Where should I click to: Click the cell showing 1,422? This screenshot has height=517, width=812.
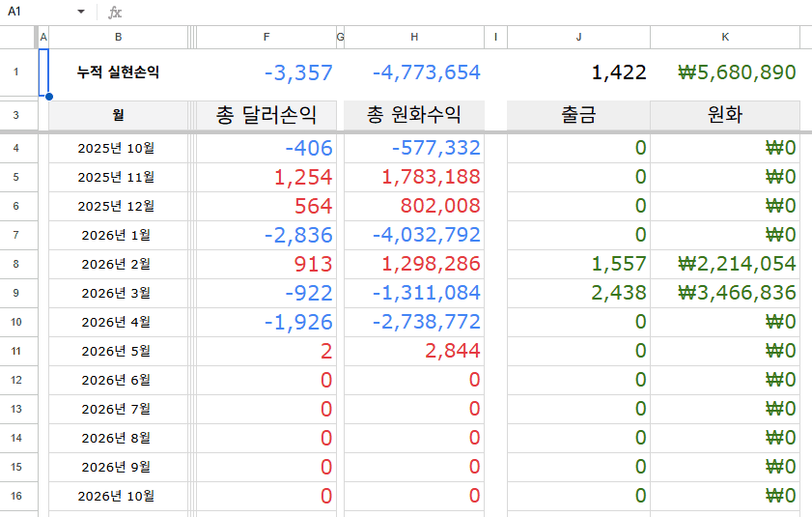point(578,72)
